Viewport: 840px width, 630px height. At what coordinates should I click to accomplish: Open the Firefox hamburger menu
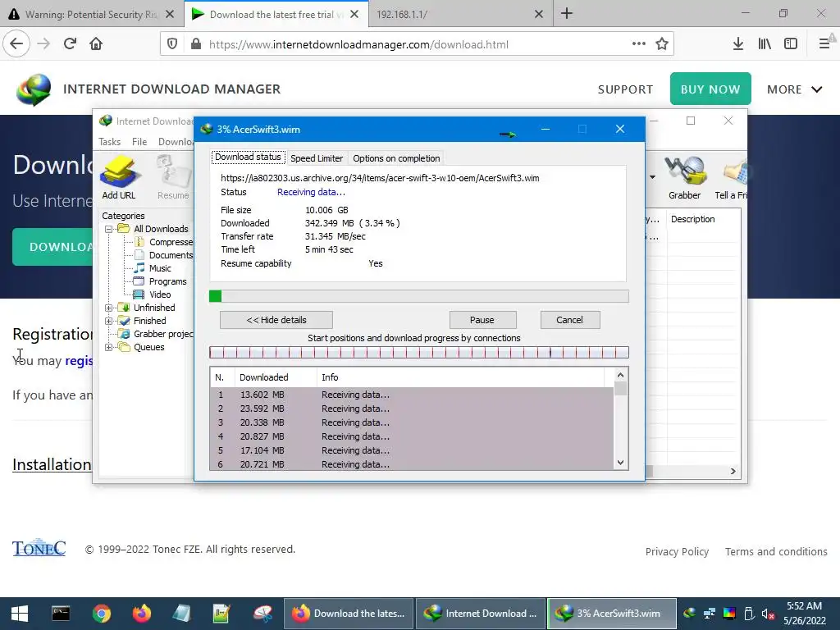tap(824, 44)
